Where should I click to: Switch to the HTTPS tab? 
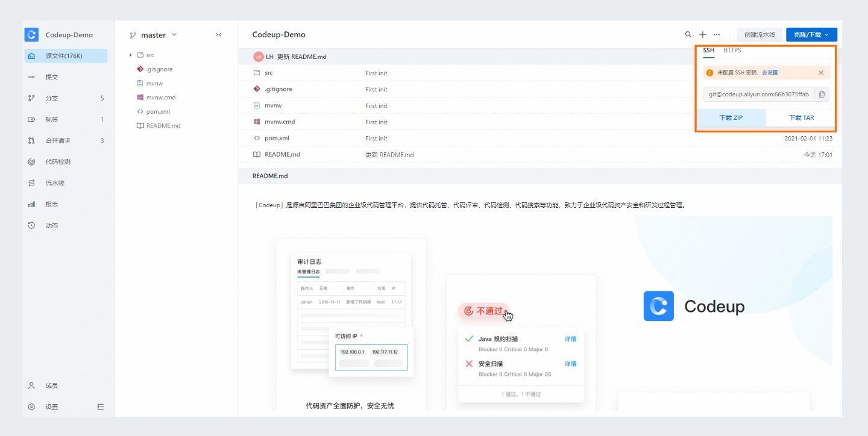tap(732, 51)
